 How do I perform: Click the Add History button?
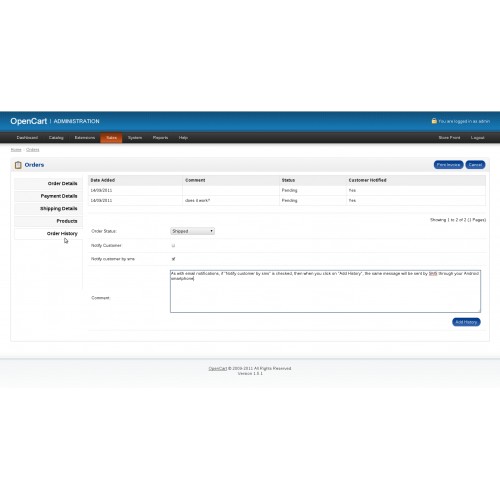point(466,322)
